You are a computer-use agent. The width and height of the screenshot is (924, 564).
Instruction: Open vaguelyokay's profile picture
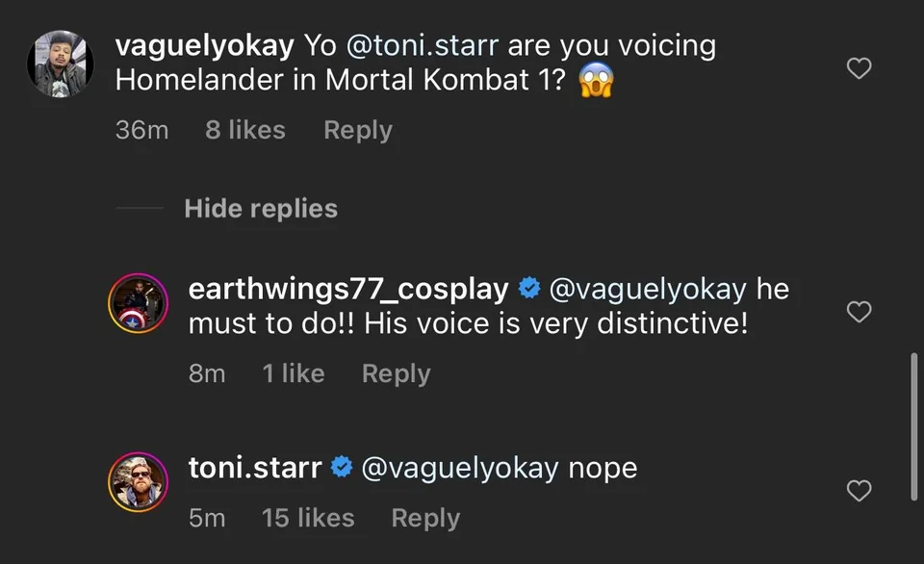59,64
